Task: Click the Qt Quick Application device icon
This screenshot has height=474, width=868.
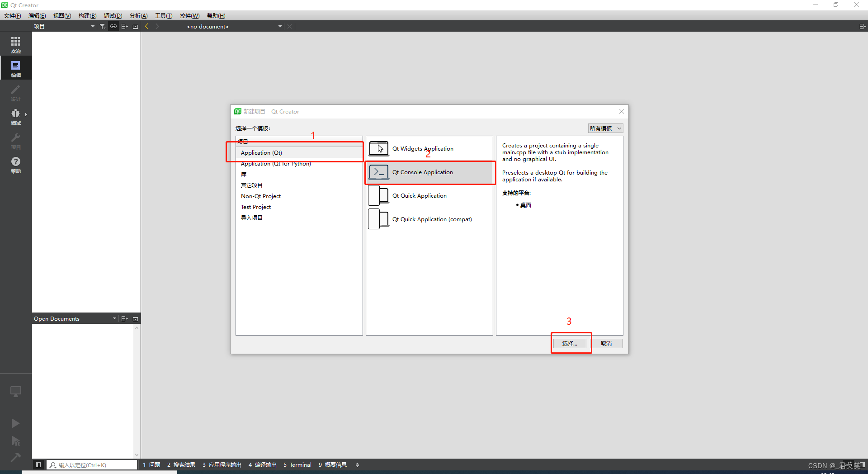Action: pos(379,195)
